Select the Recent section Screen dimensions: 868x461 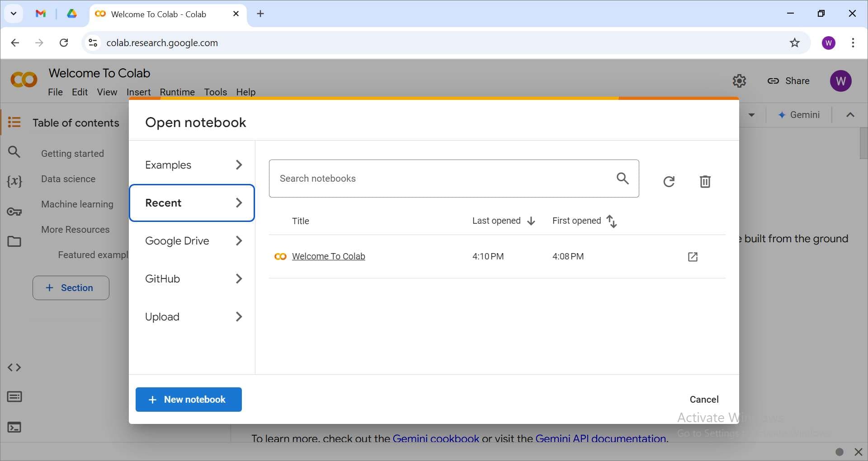[192, 203]
